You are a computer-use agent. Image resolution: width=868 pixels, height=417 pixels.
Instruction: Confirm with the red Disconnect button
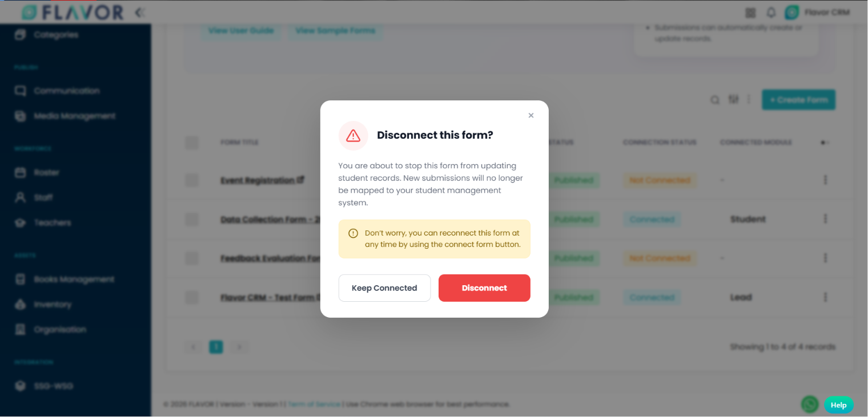click(484, 288)
